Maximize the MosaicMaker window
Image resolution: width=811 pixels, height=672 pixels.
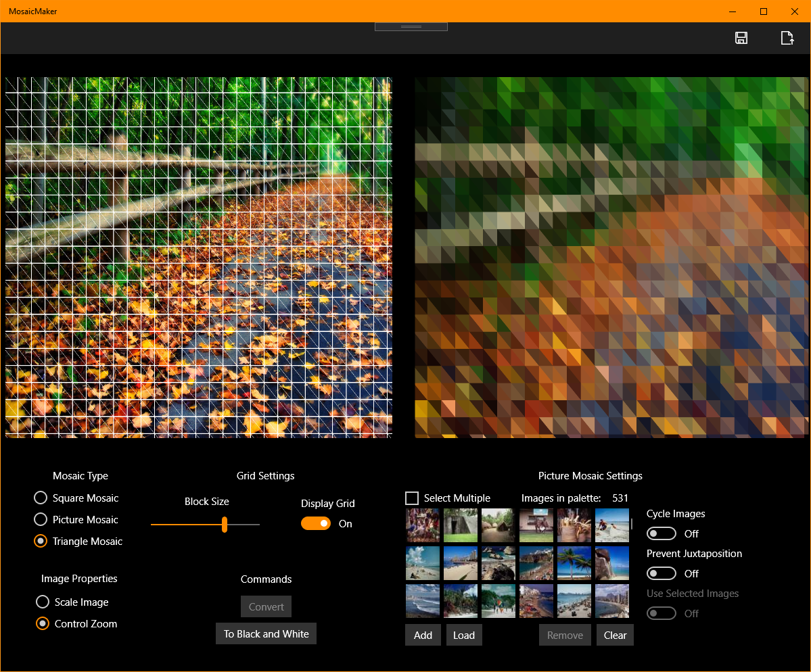click(764, 11)
